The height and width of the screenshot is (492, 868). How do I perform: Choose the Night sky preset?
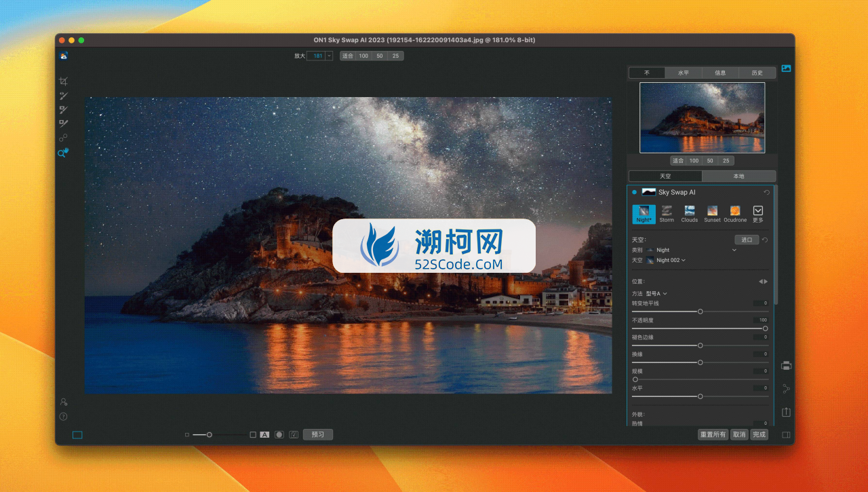644,214
